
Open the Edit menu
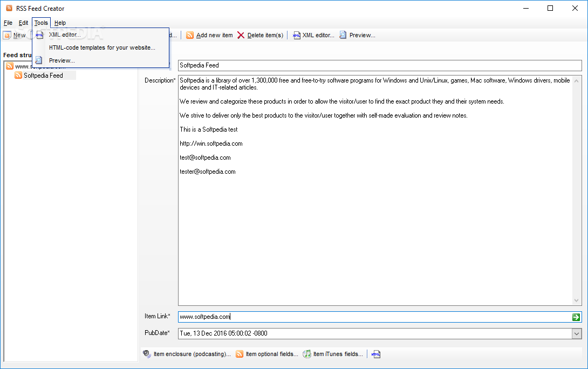pyautogui.click(x=23, y=23)
